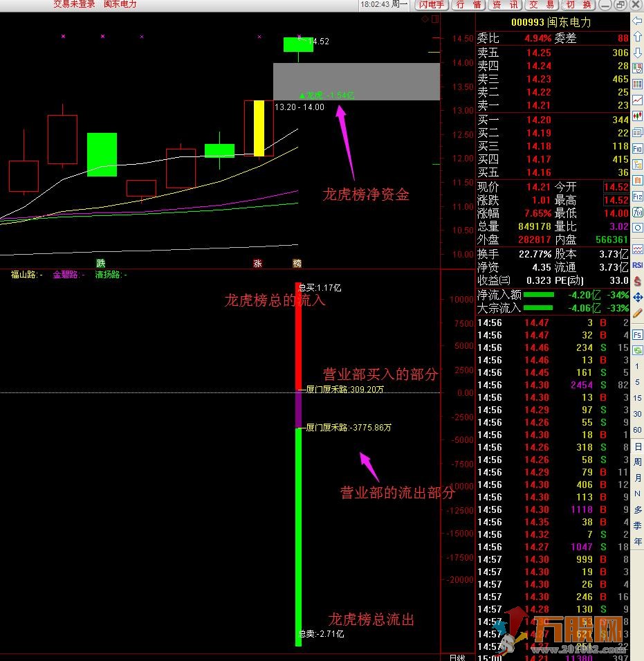Click the back arrow sidebar icon
This screenshot has width=644, height=661.
click(637, 20)
